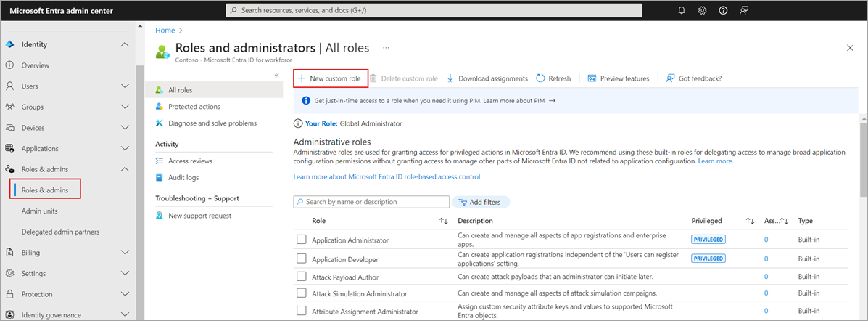868x321 pixels.
Task: Expand the Billing section chevron
Action: pyautogui.click(x=125, y=253)
